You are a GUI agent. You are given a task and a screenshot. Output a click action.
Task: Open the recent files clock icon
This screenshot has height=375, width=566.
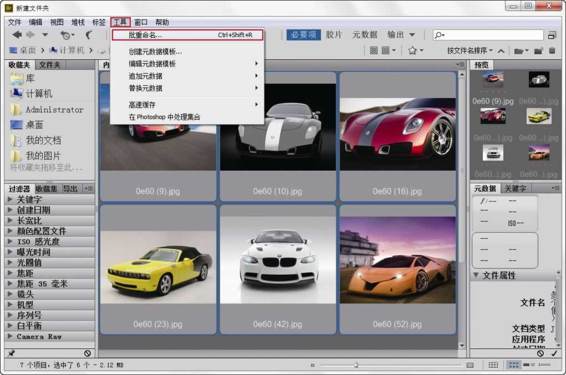67,35
